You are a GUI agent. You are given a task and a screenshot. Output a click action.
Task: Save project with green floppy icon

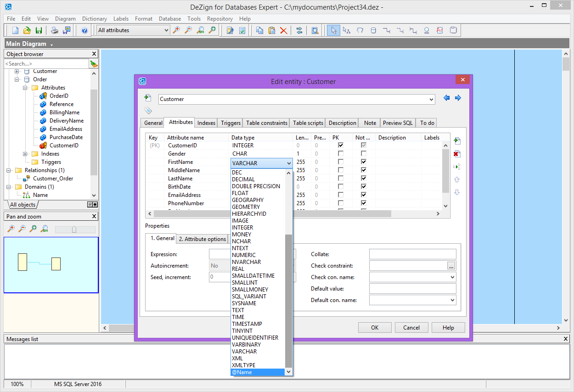coord(39,31)
